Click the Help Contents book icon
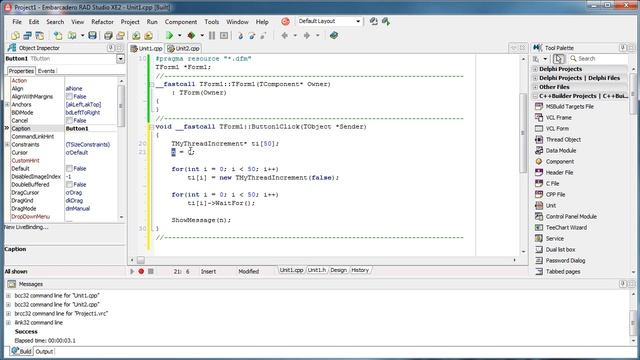Viewport: 640px width, 360px height. tap(334, 36)
